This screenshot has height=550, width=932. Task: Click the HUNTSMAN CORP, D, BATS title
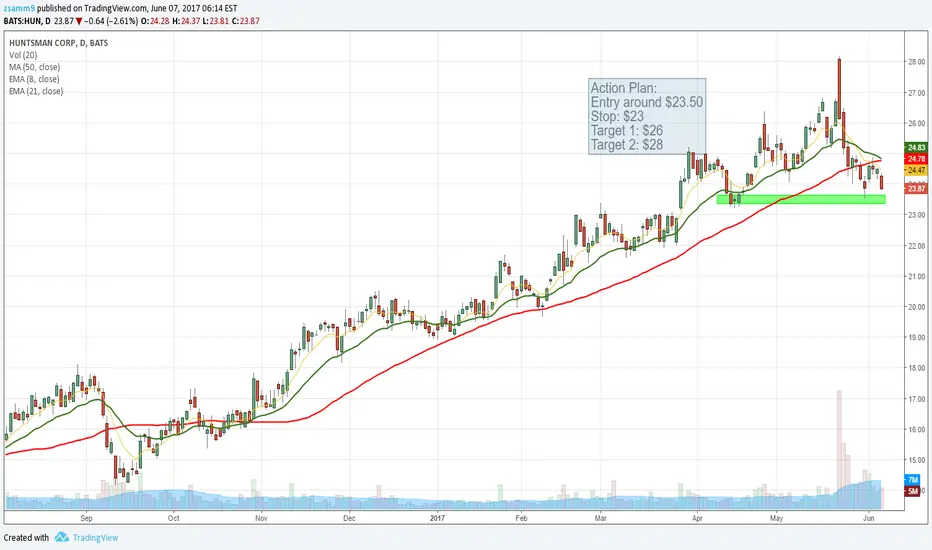tap(59, 43)
